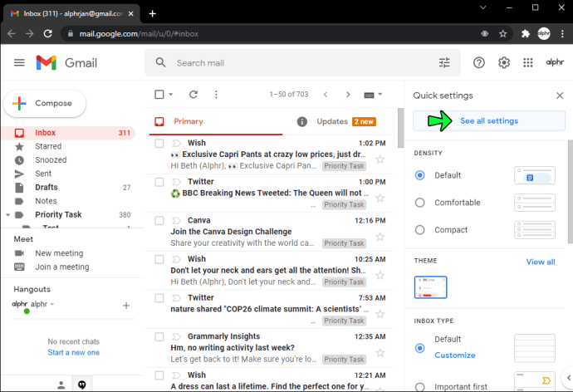This screenshot has height=392, width=573.
Task: Open Chrome tab search chevron
Action: (x=482, y=7)
